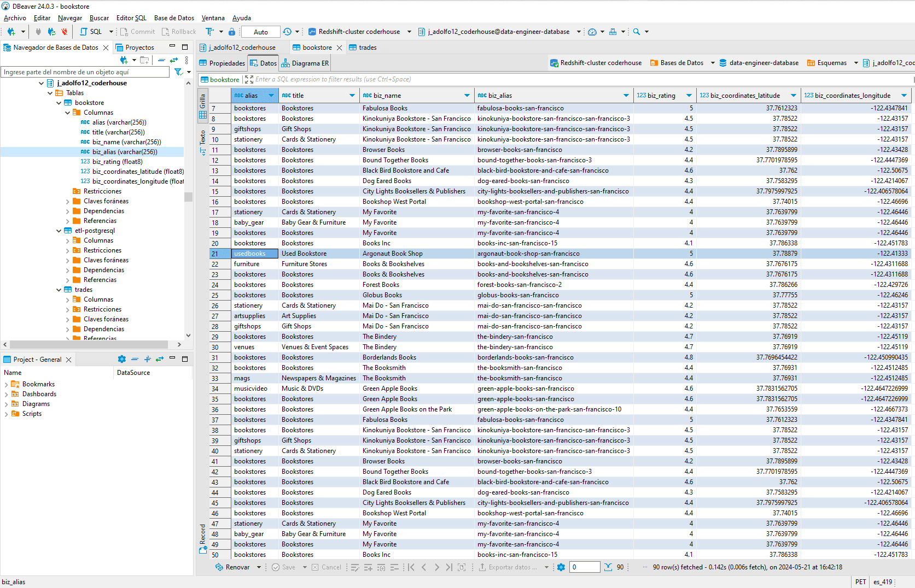915x588 pixels.
Task: Go to the last page of results
Action: pyautogui.click(x=448, y=567)
